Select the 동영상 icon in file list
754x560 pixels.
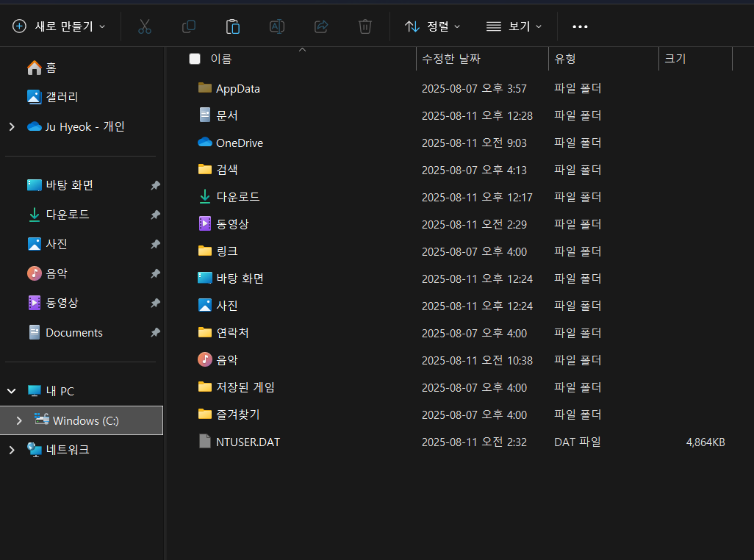pyautogui.click(x=205, y=223)
